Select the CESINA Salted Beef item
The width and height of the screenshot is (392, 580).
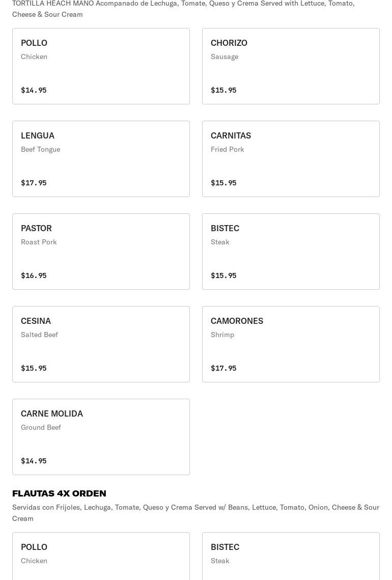click(101, 344)
